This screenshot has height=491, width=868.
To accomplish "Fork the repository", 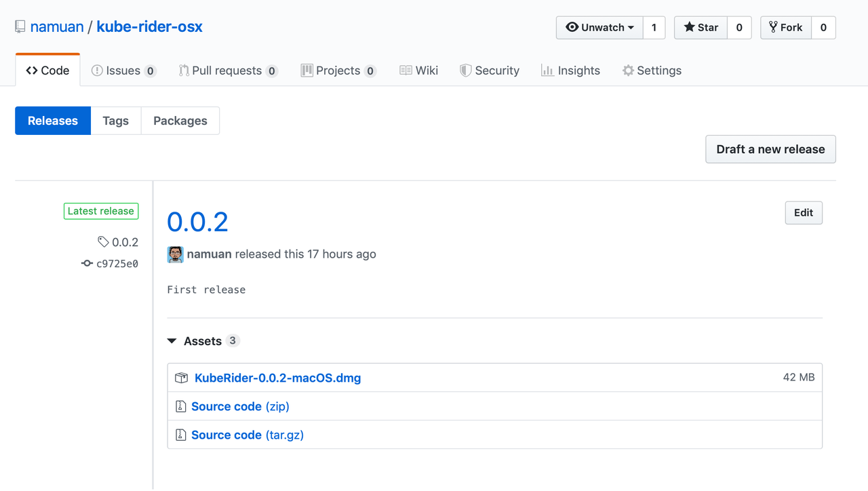I will click(x=785, y=27).
